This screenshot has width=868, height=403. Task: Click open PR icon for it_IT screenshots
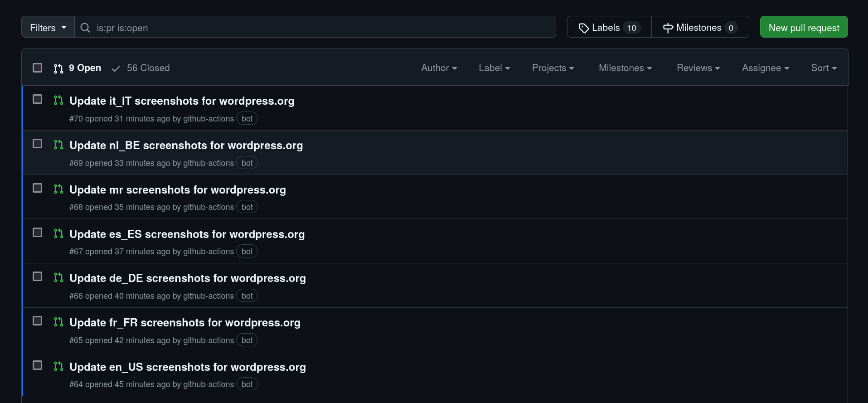(x=58, y=100)
